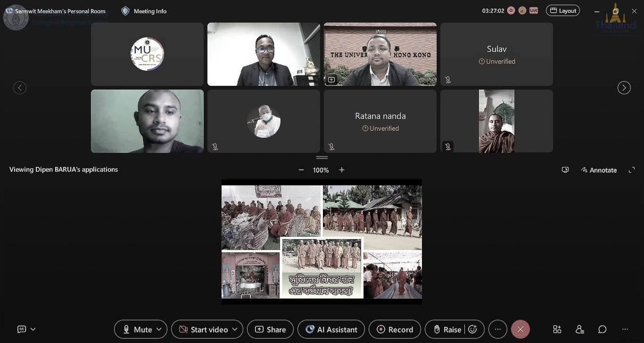Open the Layout menu
Screen dimensions: 644x343
click(562, 10)
